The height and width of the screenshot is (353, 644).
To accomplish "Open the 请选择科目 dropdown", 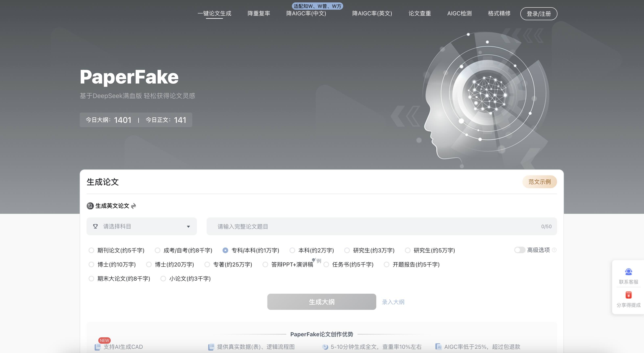I will click(x=141, y=226).
